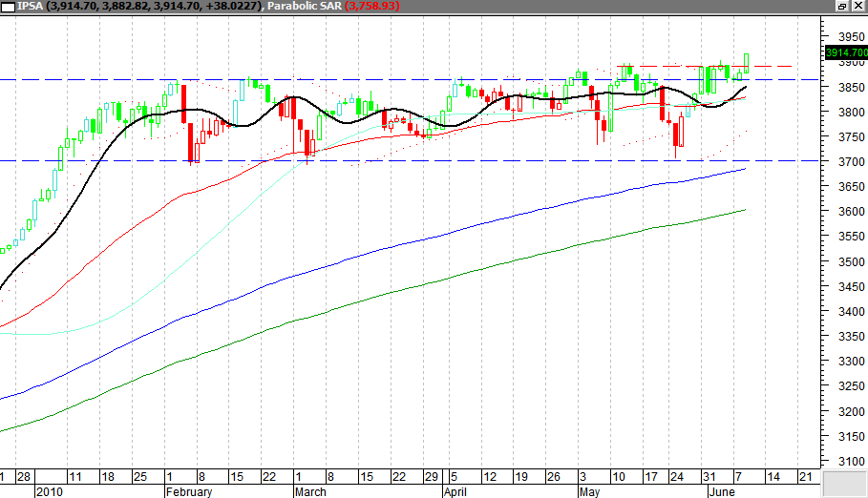Click the April month label

coord(455,492)
